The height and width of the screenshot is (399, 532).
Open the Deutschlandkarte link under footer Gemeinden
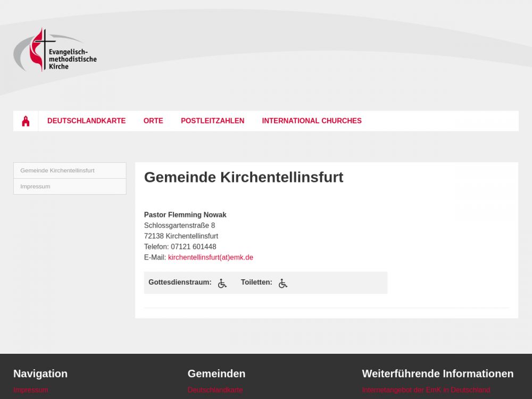(215, 390)
